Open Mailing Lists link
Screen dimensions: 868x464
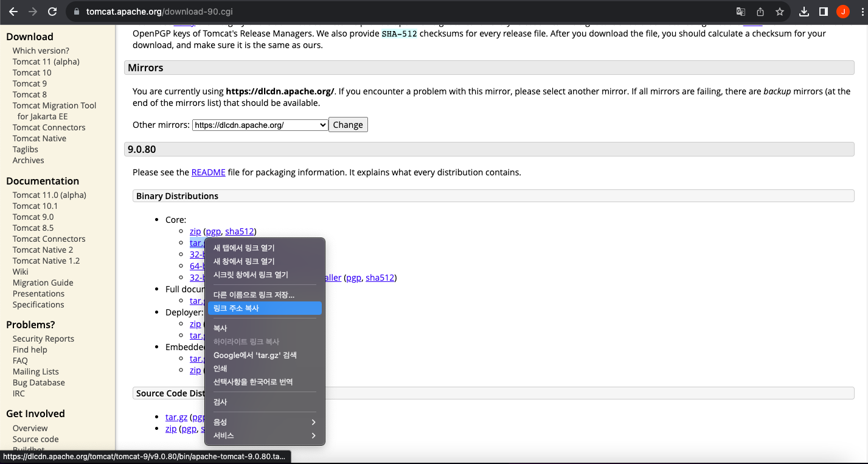[x=36, y=371]
